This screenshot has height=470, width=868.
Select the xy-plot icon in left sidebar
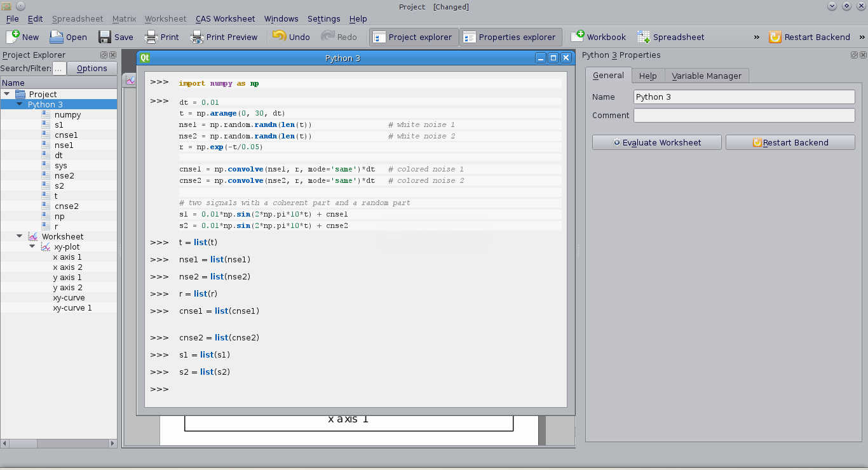44,246
